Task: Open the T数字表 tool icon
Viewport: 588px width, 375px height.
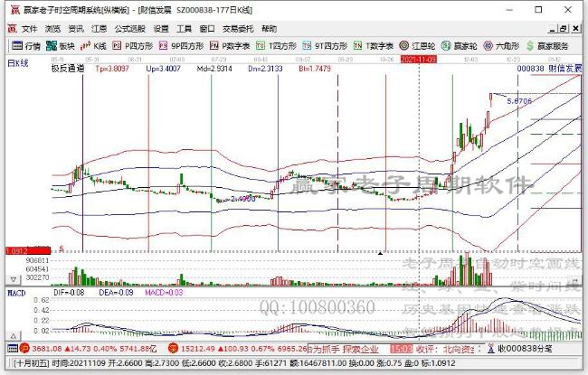Action: point(357,46)
